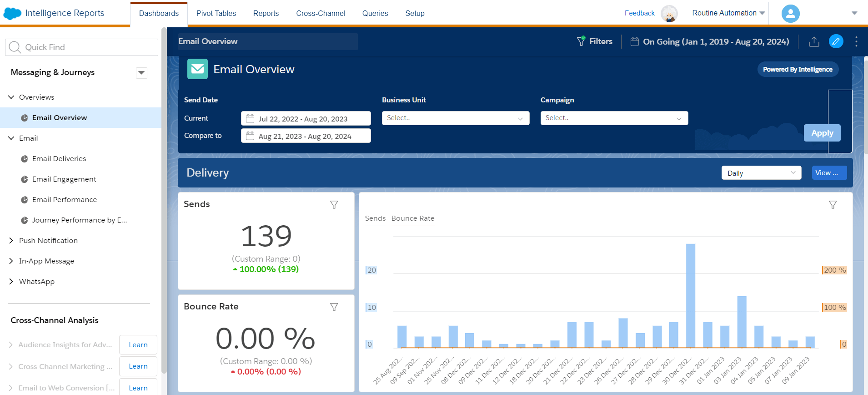Click the filter icon on Sends card
Image resolution: width=868 pixels, height=395 pixels.
pyautogui.click(x=334, y=205)
